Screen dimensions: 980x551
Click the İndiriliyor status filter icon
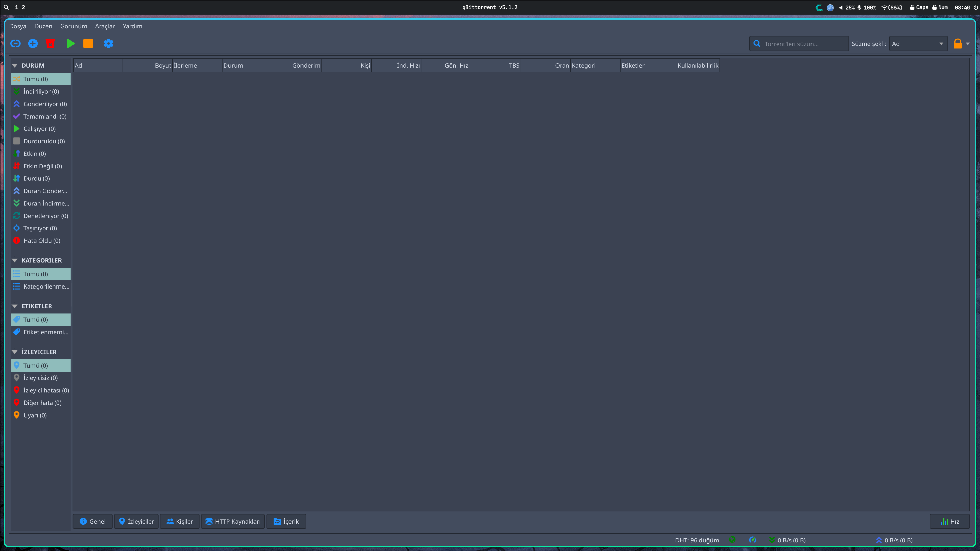(16, 91)
